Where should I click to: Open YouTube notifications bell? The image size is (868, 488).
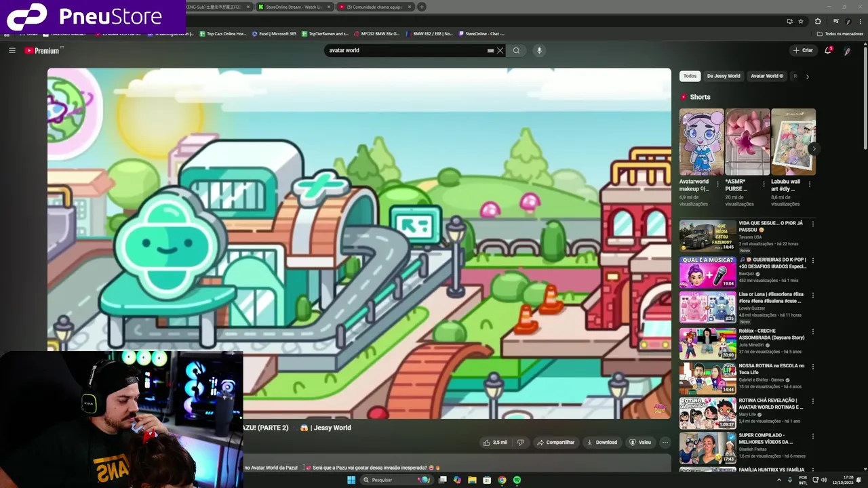[828, 50]
